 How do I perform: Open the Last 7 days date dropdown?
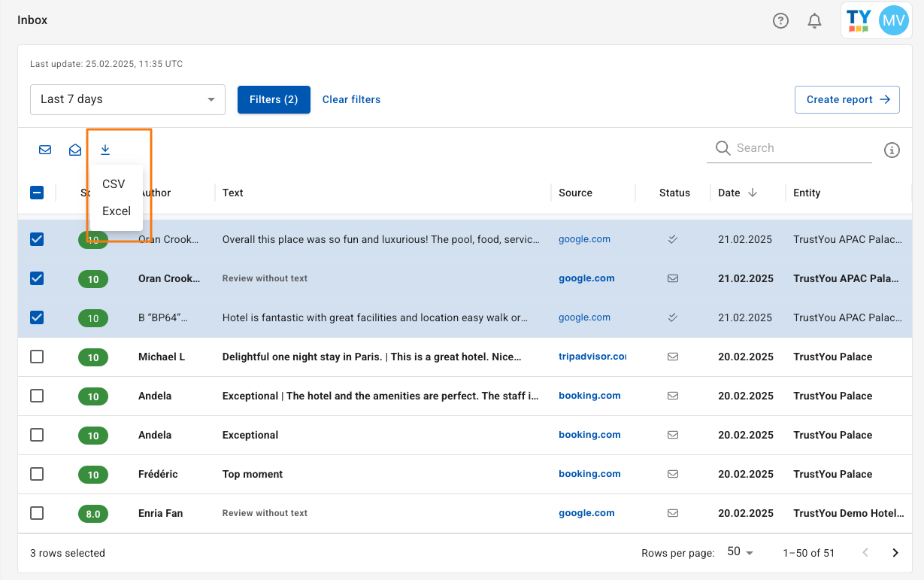[x=128, y=99]
